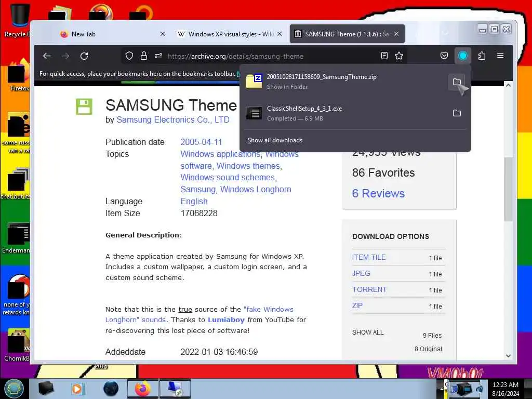Image resolution: width=532 pixels, height=399 pixels.
Task: Toggle the downloads panel toolbar button
Action: point(463,56)
